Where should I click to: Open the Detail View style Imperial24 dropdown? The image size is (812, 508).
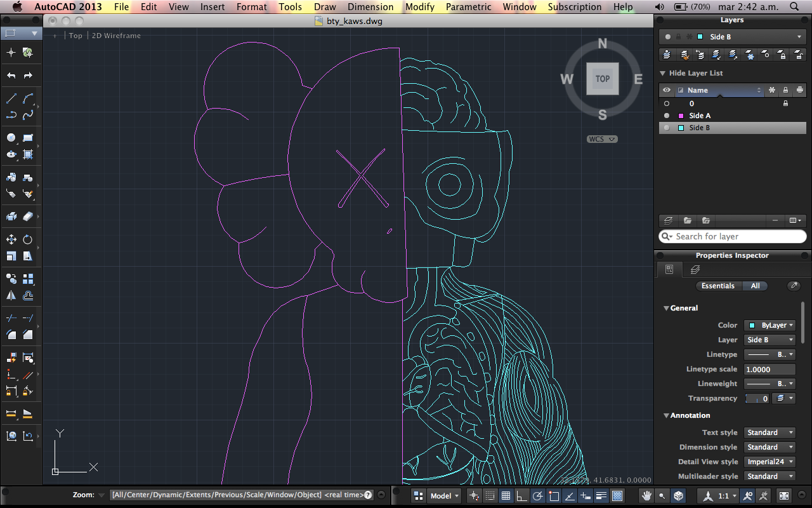(x=769, y=462)
